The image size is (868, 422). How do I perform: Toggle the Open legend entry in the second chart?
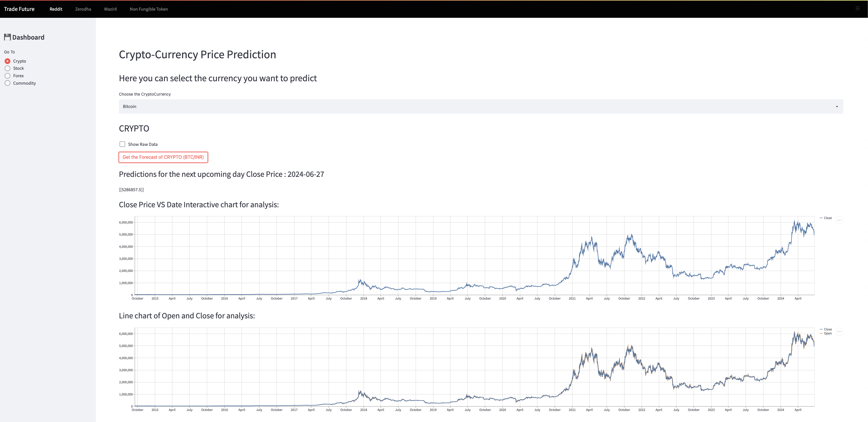coord(826,333)
